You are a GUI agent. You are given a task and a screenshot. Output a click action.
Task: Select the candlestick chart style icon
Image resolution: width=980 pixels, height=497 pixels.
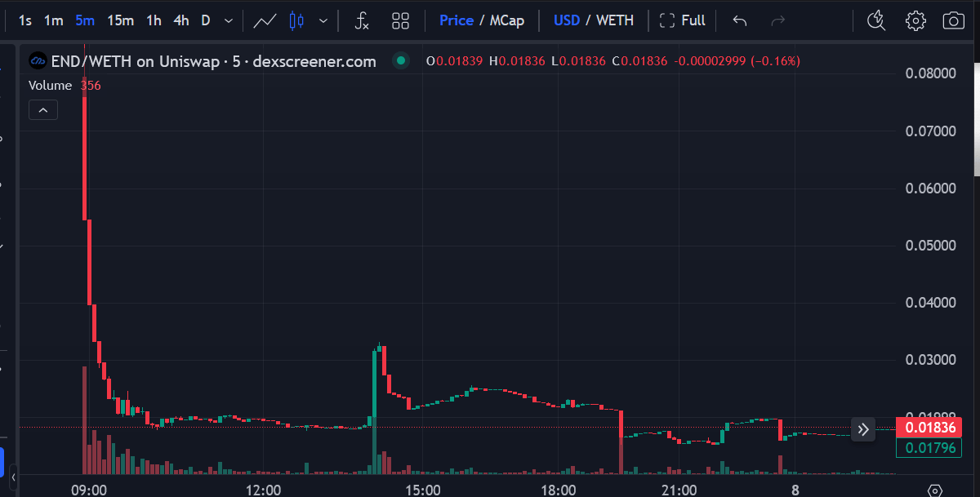pos(297,20)
